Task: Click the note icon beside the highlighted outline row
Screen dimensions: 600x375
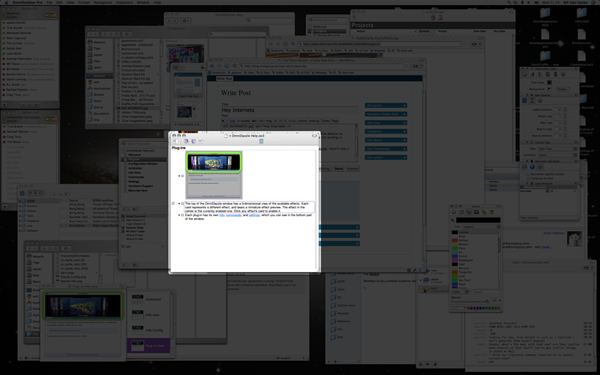Action: (174, 204)
